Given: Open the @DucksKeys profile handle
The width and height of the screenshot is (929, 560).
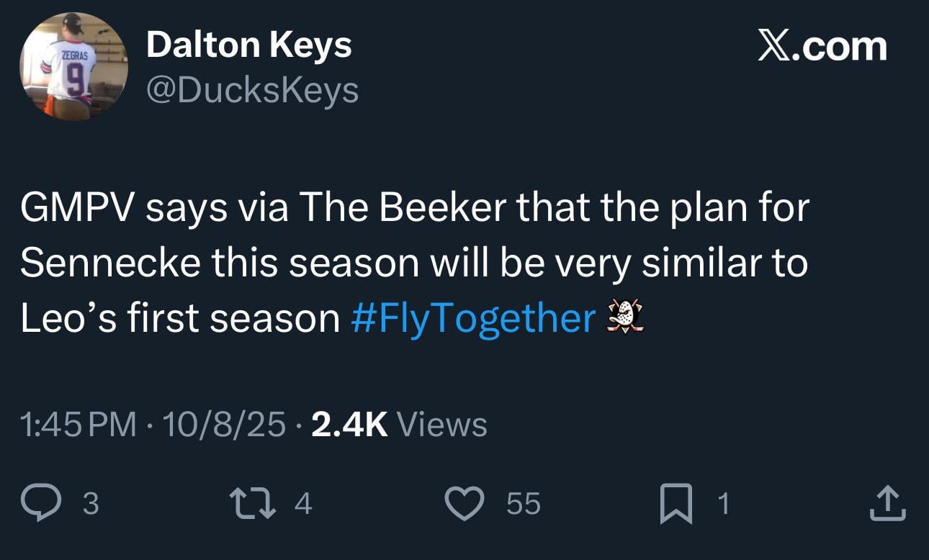Looking at the screenshot, I should [x=253, y=91].
